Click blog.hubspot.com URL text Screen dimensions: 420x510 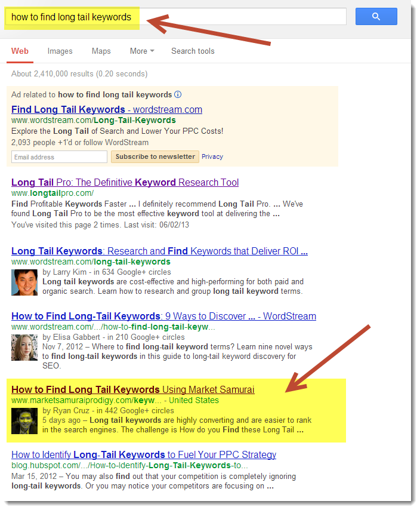129,465
